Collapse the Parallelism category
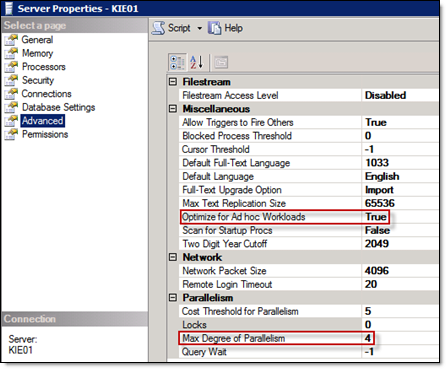The height and width of the screenshot is (369, 446). click(x=173, y=298)
